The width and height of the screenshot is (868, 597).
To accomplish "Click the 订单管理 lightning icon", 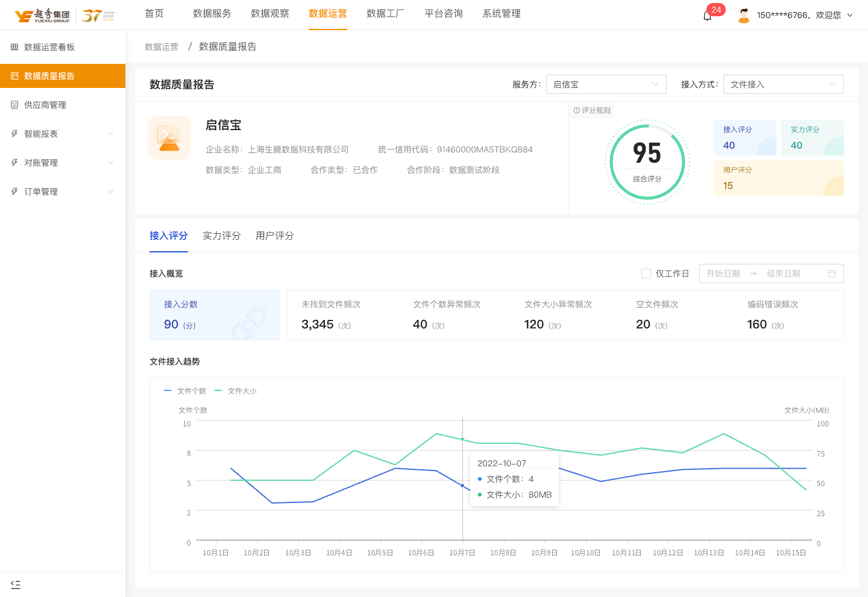I will 14,192.
